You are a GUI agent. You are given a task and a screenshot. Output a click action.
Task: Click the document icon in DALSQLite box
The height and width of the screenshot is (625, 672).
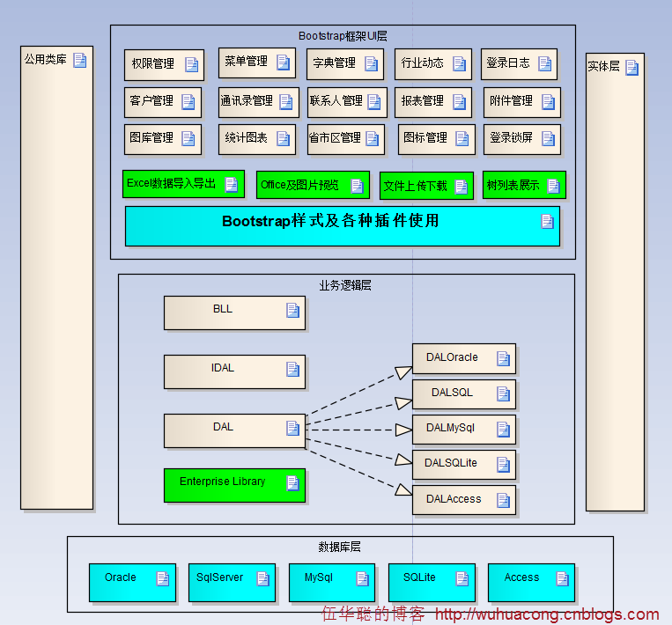pyautogui.click(x=503, y=465)
